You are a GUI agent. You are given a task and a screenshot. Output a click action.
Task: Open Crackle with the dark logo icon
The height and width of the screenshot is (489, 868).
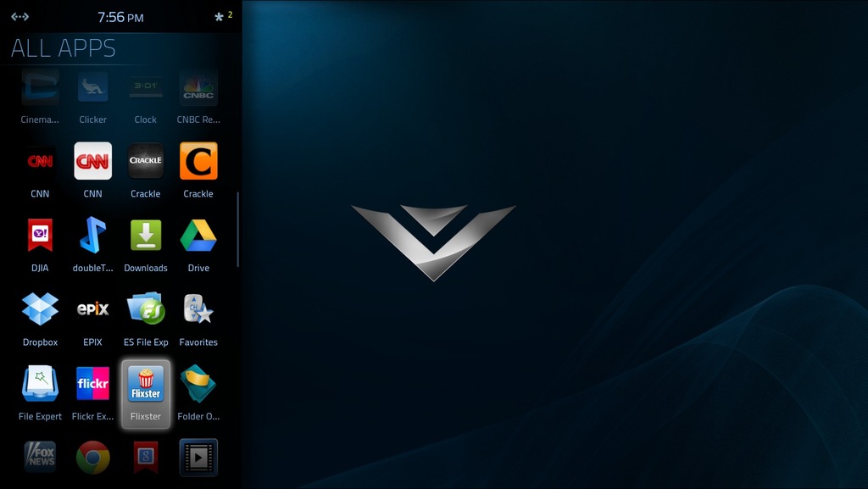tap(146, 161)
